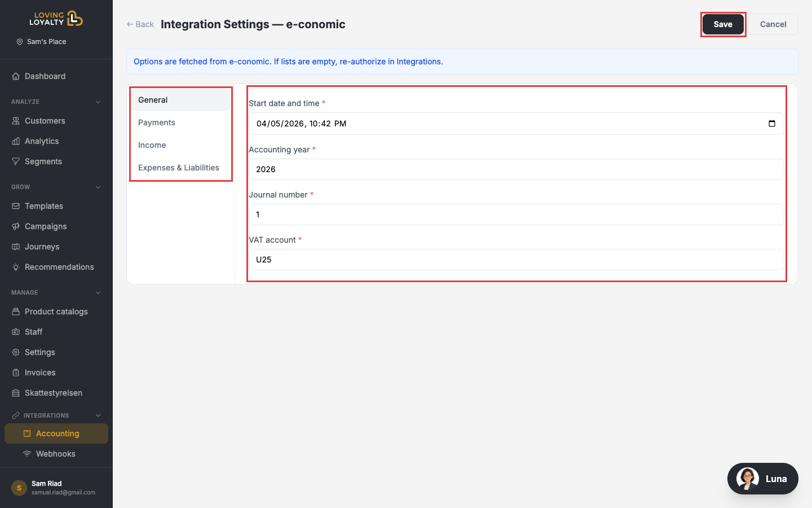
Task: Switch to the Income tab
Action: click(x=180, y=145)
